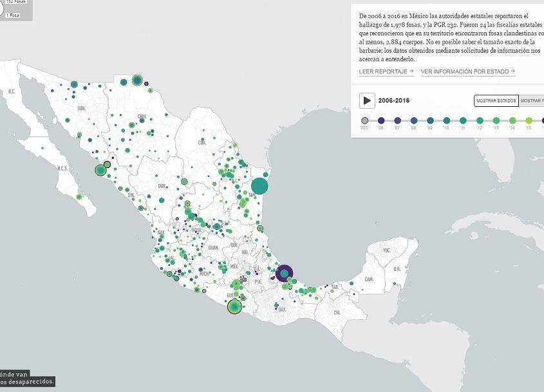The height and width of the screenshot is (392, 544).
Task: Click the outlined green circle in northern Chihuahua
Action: [x=136, y=80]
